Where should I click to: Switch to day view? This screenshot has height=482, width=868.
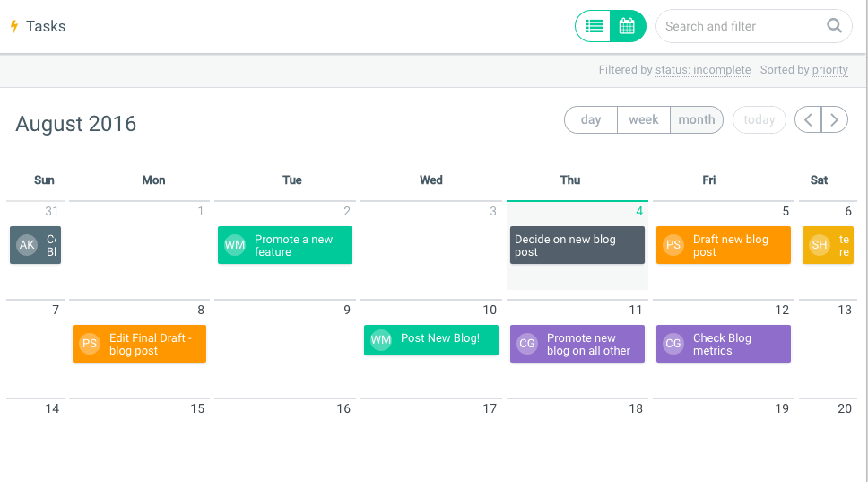coord(591,119)
